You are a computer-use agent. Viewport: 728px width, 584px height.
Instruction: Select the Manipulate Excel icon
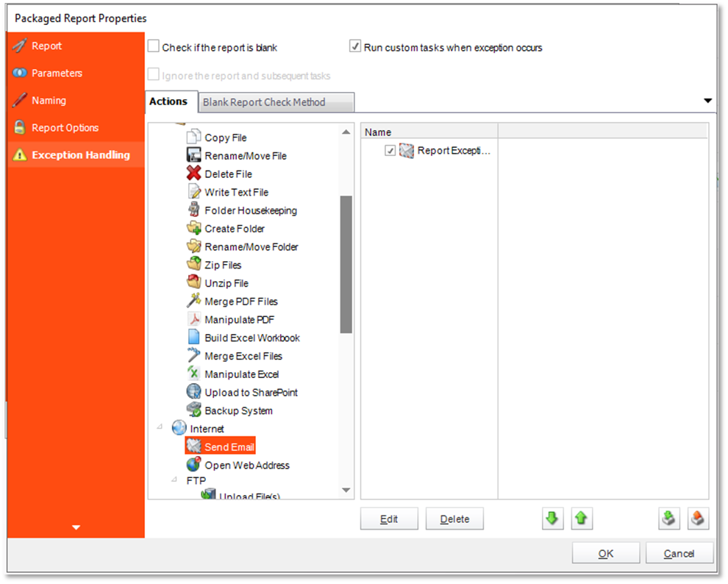pos(193,374)
